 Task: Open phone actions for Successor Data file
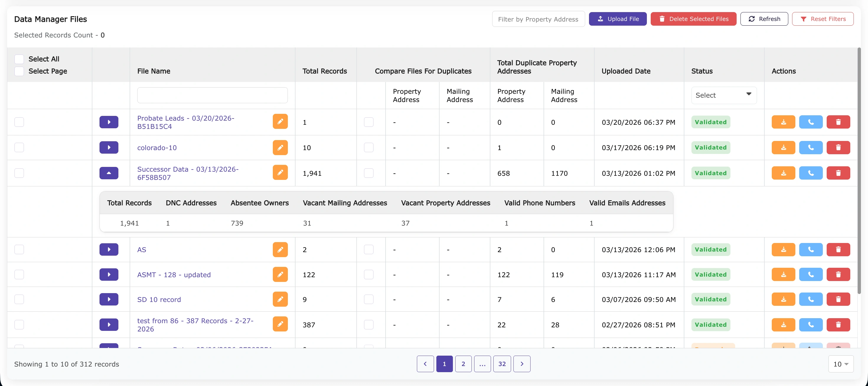click(811, 173)
